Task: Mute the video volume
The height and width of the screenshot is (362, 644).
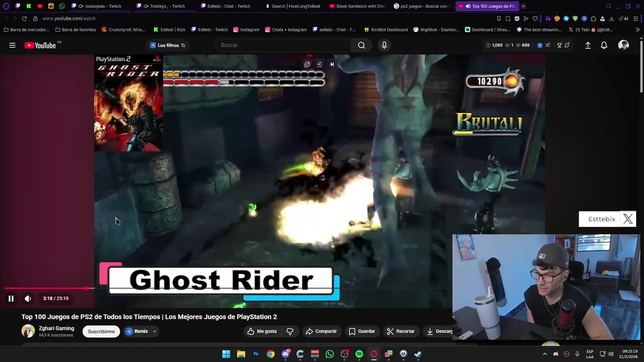Action: pyautogui.click(x=28, y=298)
